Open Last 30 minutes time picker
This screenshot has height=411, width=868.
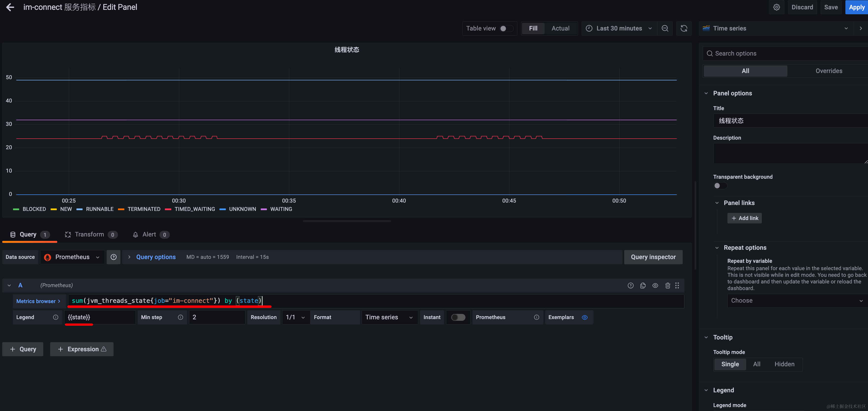(x=619, y=28)
